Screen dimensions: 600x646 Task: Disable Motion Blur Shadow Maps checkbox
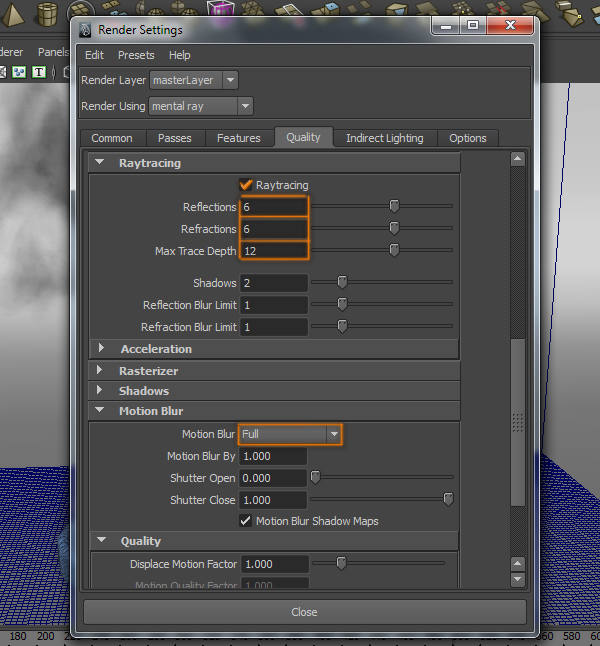246,521
